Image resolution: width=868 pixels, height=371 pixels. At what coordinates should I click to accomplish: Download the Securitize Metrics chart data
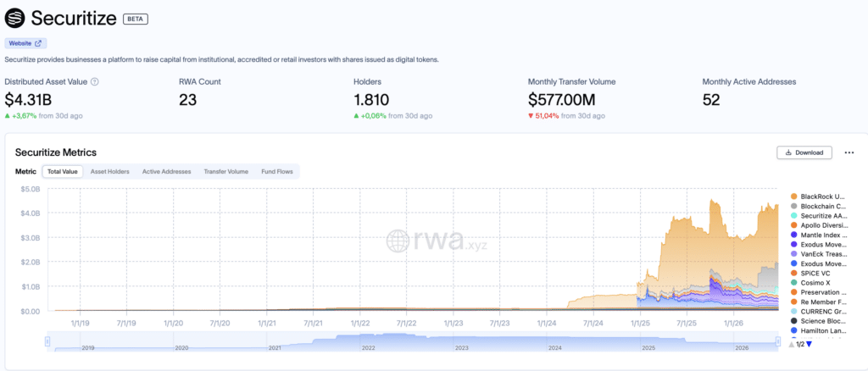pyautogui.click(x=804, y=152)
